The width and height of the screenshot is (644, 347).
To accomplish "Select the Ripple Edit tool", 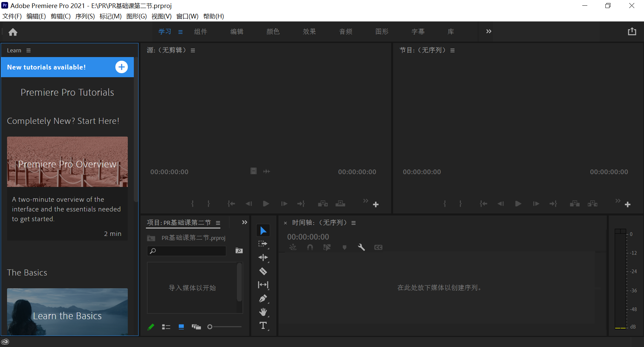I will click(x=263, y=257).
